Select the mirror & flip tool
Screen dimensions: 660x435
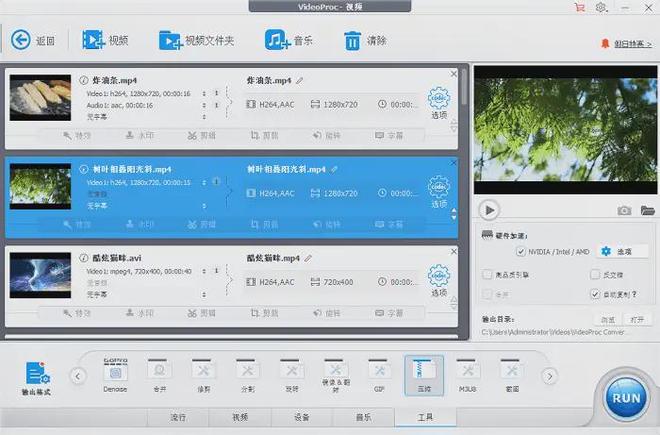[x=335, y=375]
